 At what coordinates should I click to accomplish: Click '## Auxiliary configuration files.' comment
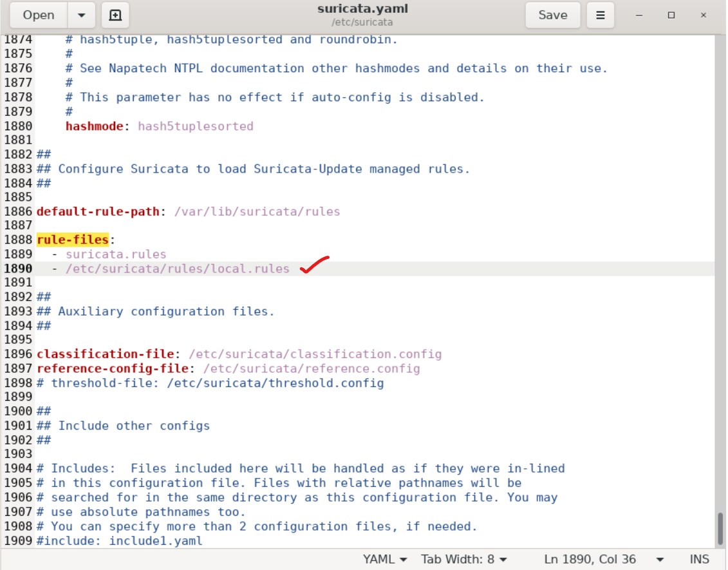(x=156, y=311)
